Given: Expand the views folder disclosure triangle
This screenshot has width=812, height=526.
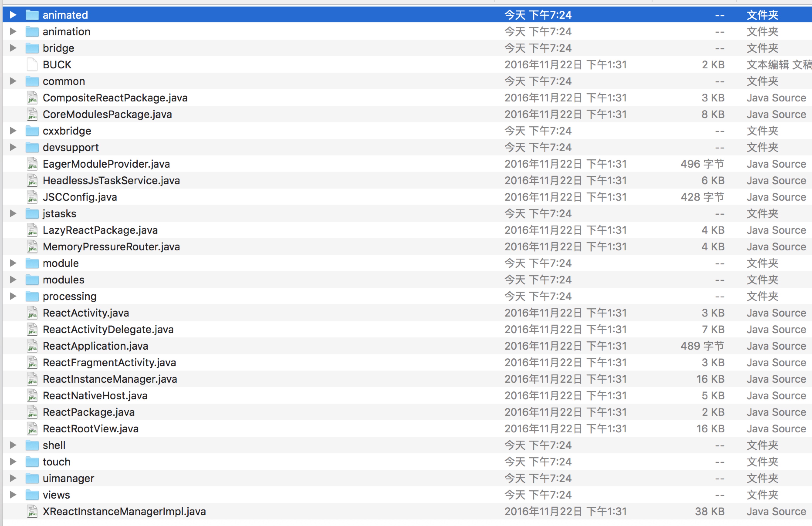Looking at the screenshot, I should click(13, 495).
